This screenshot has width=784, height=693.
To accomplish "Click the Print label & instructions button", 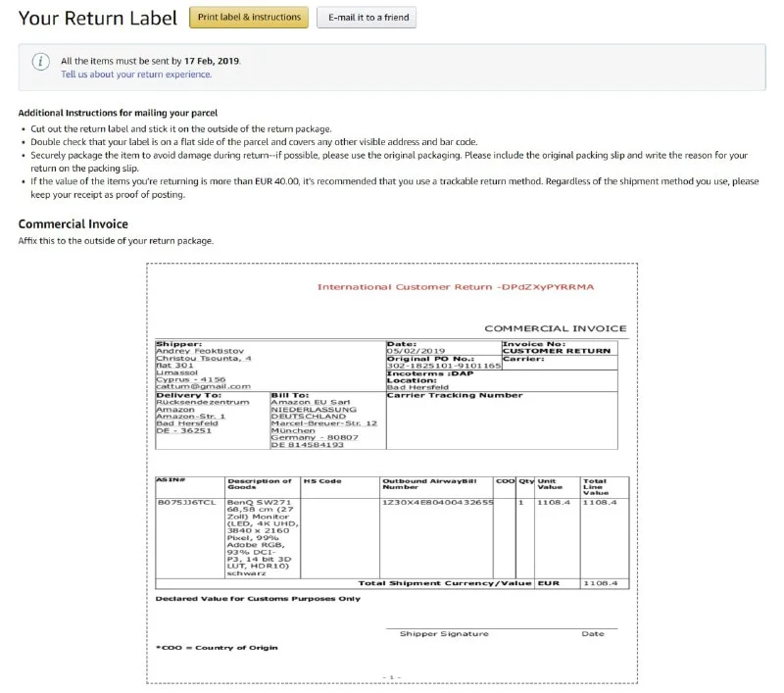I will pos(249,18).
